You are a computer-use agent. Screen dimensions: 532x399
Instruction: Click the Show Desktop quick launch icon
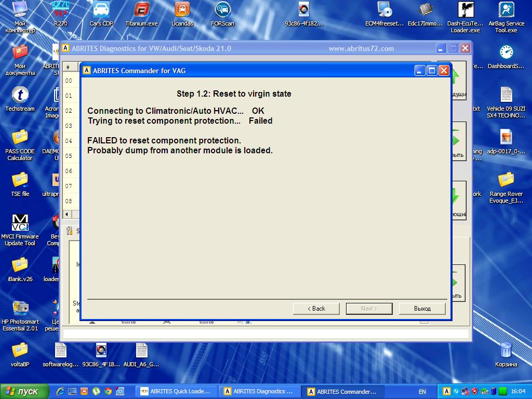[72, 392]
